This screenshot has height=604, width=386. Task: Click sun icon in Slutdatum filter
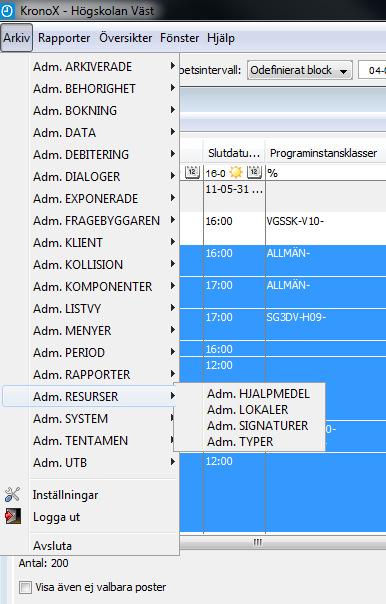click(x=236, y=172)
